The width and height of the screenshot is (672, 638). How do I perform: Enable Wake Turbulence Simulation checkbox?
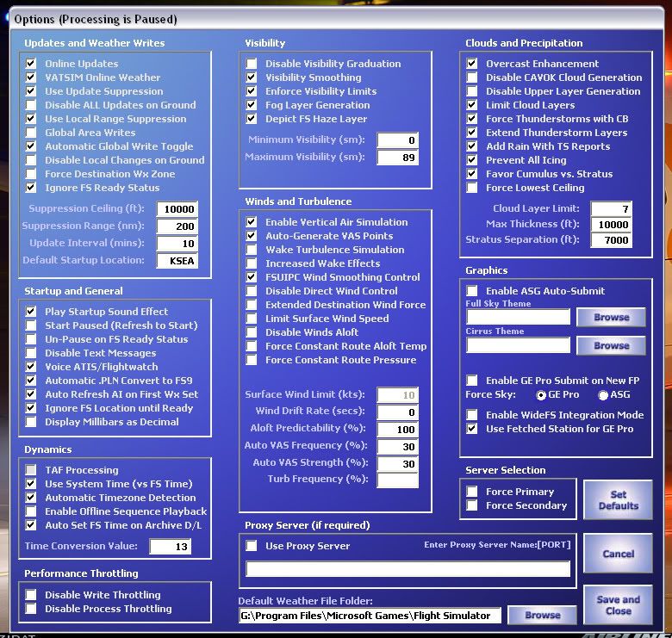point(252,250)
